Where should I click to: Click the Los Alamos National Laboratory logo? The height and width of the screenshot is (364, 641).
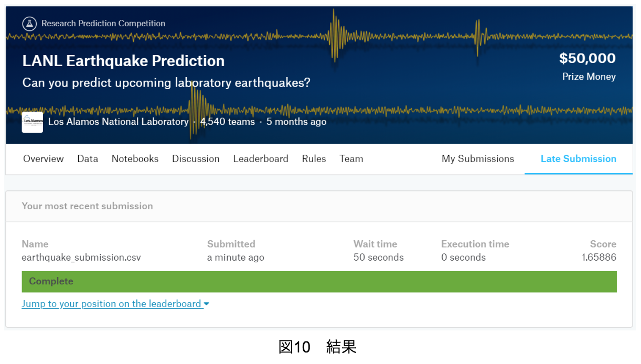tap(33, 122)
